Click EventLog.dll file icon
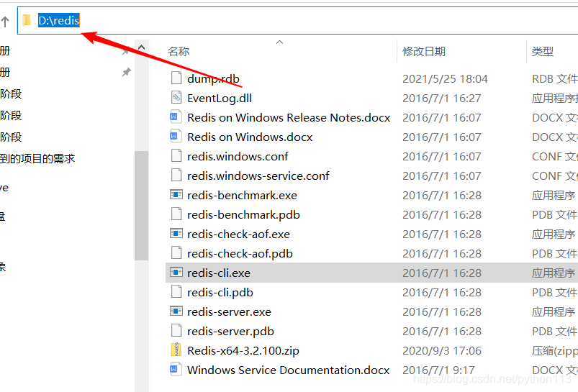Screen dimensions: 578x392 (176, 98)
